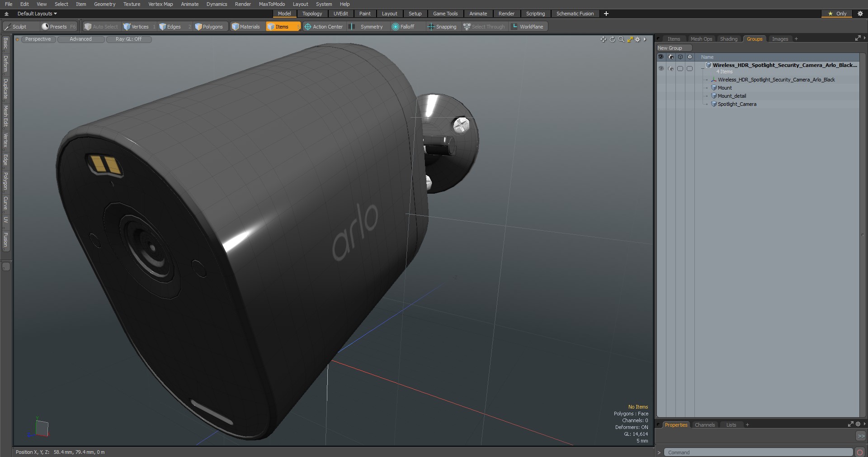
Task: Open the Images panel tab
Action: (780, 39)
